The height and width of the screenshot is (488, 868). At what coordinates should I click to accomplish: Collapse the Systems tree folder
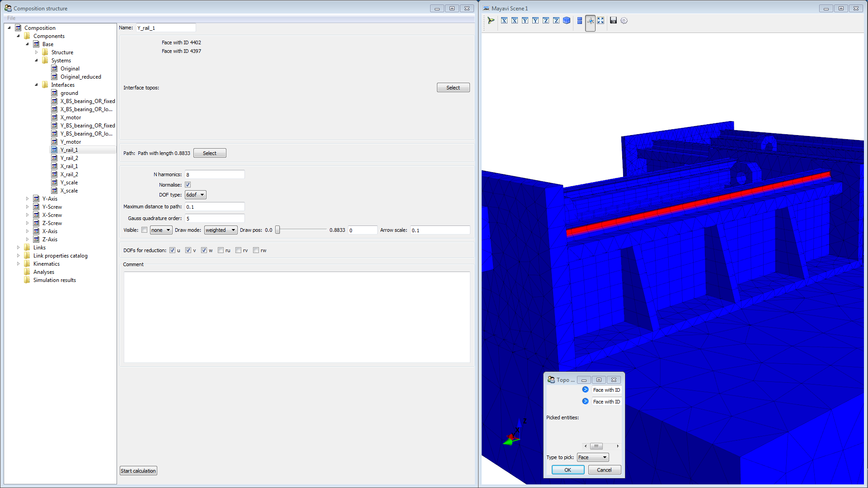(x=36, y=61)
